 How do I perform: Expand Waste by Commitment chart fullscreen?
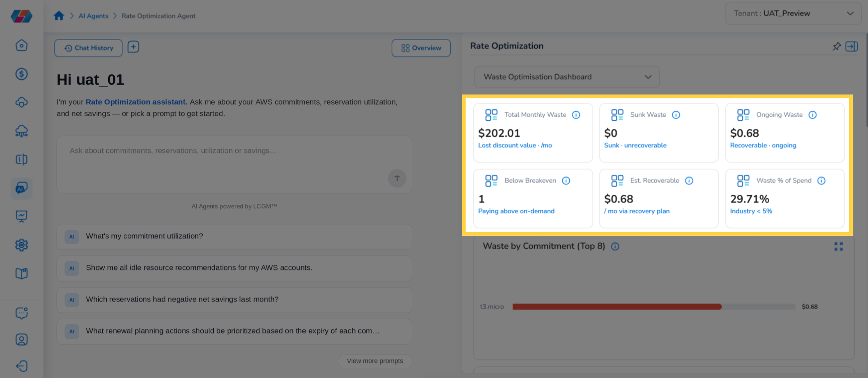click(839, 247)
